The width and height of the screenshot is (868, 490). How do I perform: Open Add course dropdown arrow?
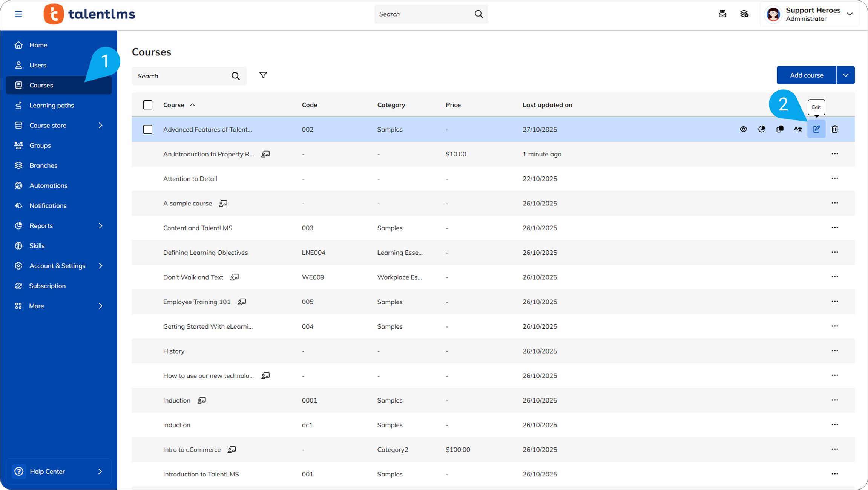tap(845, 75)
